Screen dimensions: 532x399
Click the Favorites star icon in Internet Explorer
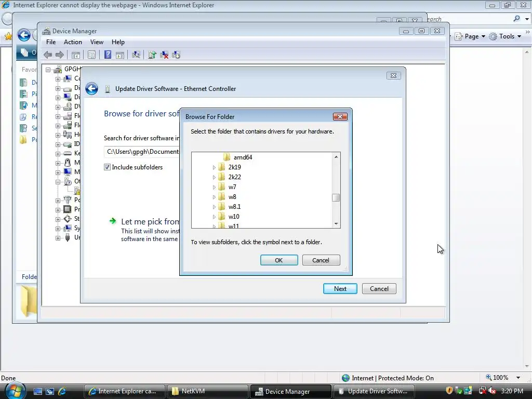point(8,36)
